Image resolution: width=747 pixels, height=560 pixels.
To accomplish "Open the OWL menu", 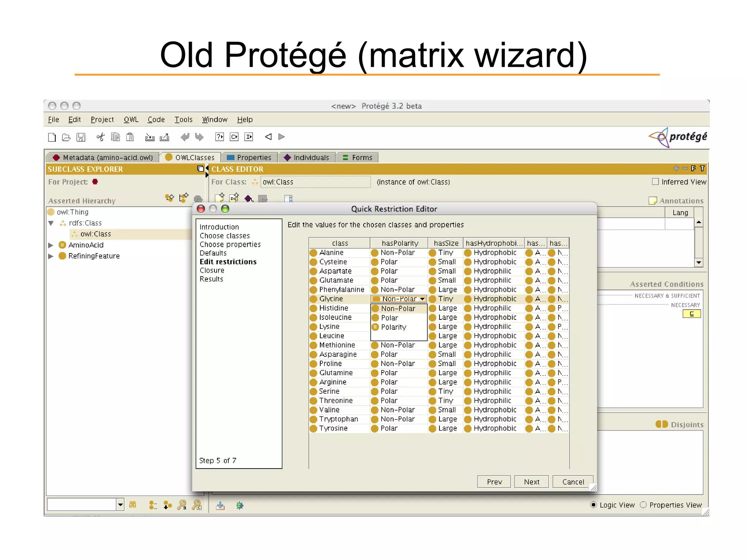I will click(x=131, y=120).
